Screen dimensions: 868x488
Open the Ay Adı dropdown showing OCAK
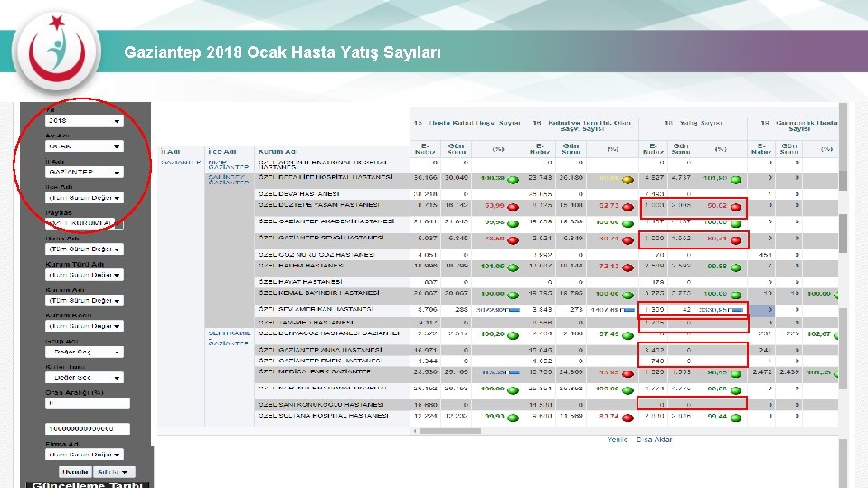84,146
